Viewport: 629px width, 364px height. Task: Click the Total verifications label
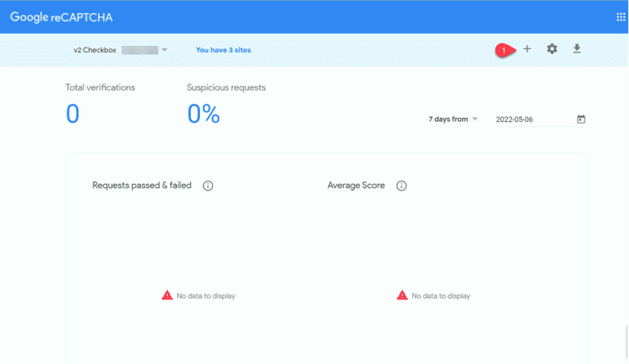tap(100, 88)
